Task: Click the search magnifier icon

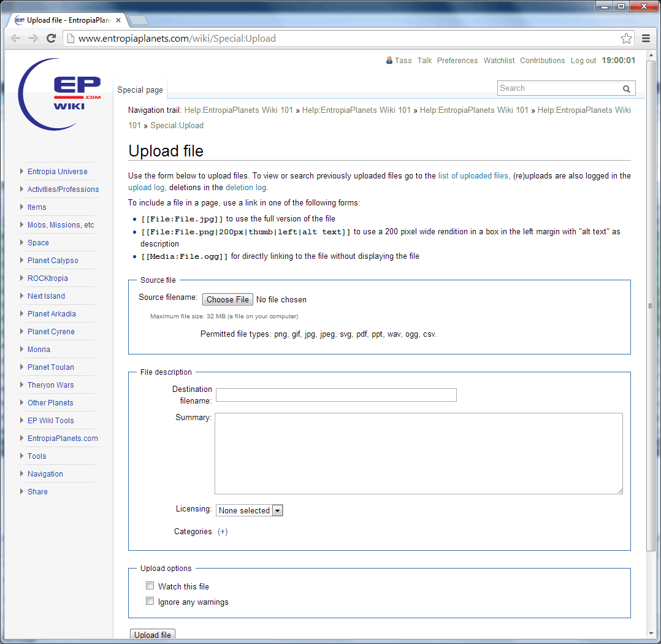Action: [x=627, y=89]
